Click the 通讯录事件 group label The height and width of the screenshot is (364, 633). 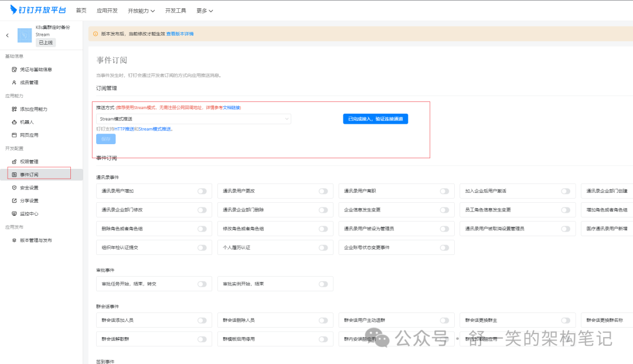tap(107, 178)
